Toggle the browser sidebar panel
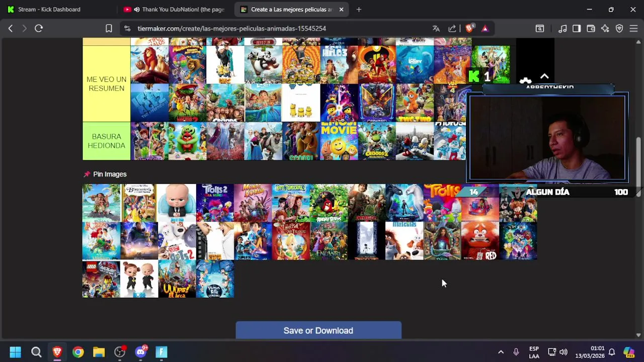 [577, 29]
